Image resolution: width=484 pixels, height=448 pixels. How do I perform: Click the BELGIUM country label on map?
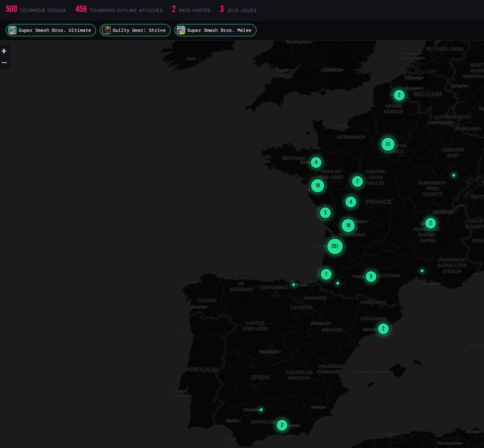pyautogui.click(x=428, y=94)
